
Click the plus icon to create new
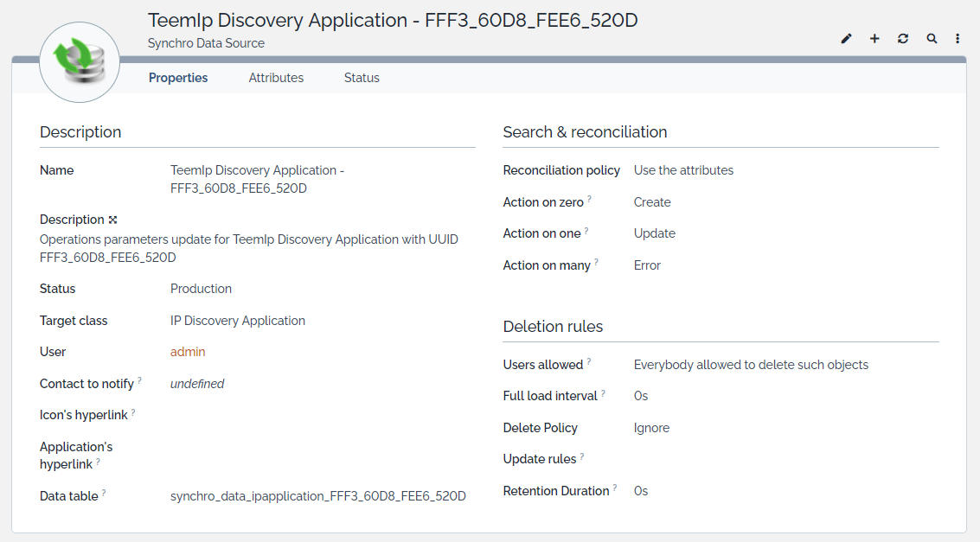pos(874,39)
